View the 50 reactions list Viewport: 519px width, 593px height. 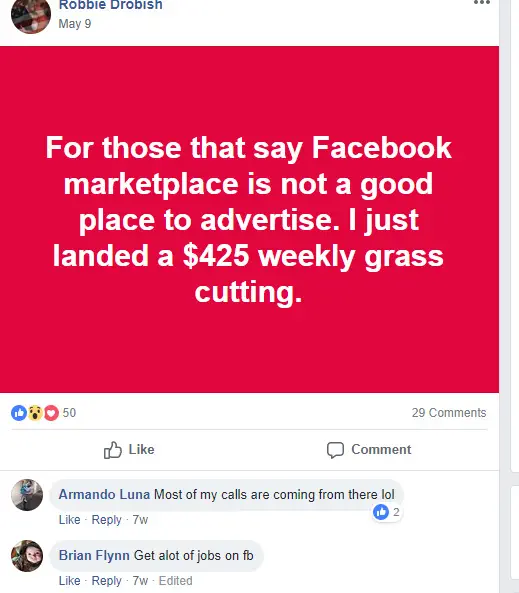pyautogui.click(x=69, y=413)
